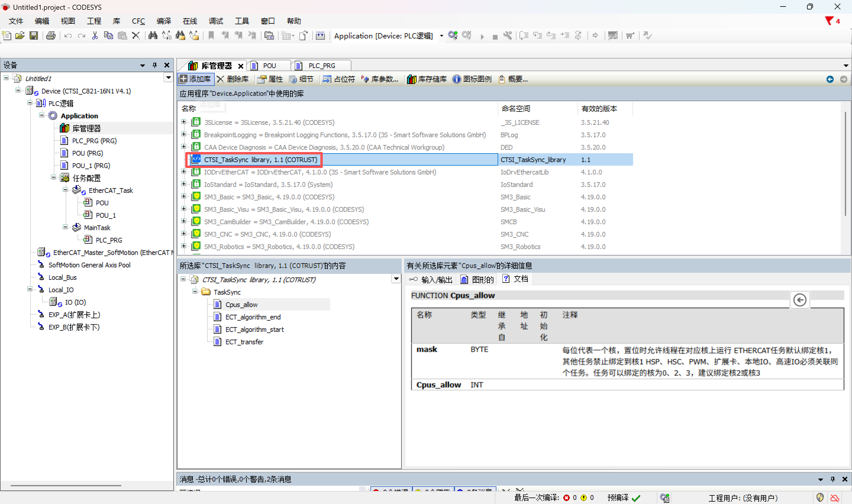
Task: Click the 名称 column header in library list
Action: pos(188,108)
